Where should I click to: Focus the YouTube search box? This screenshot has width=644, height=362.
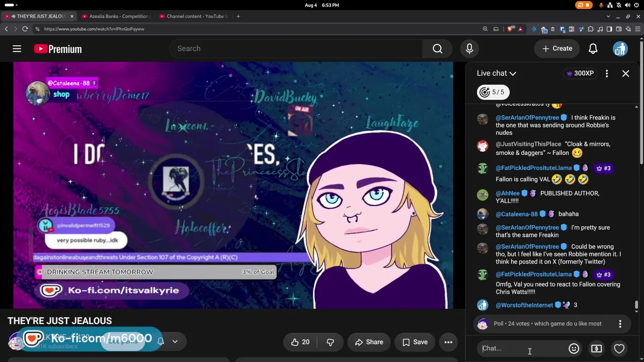tap(297, 49)
